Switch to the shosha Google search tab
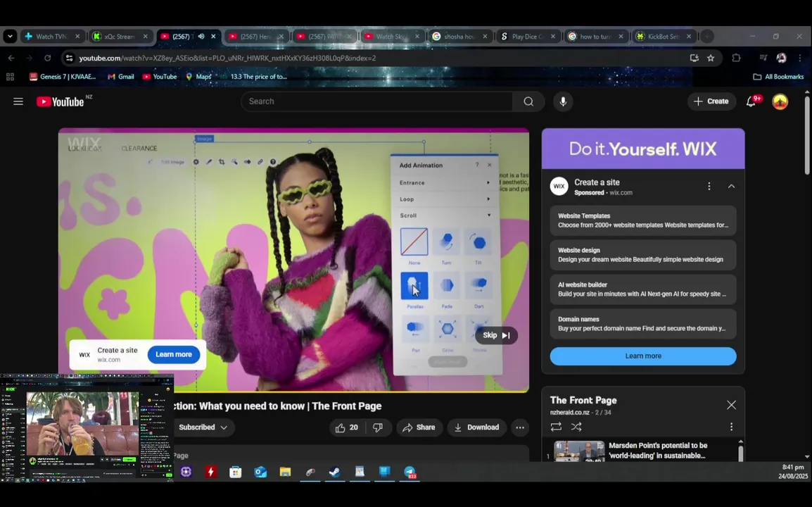 pos(460,37)
